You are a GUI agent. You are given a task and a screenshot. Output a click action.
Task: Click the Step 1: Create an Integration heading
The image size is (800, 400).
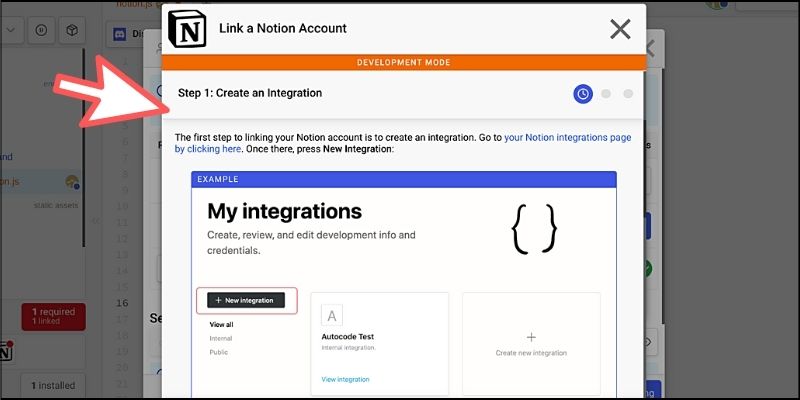249,93
